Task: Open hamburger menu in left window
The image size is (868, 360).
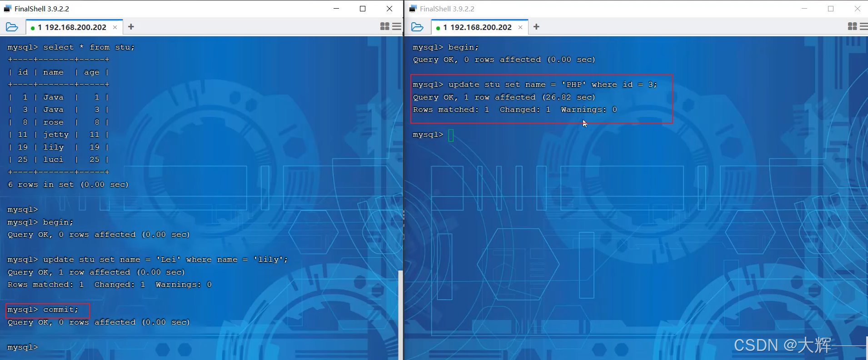Action: coord(397,26)
